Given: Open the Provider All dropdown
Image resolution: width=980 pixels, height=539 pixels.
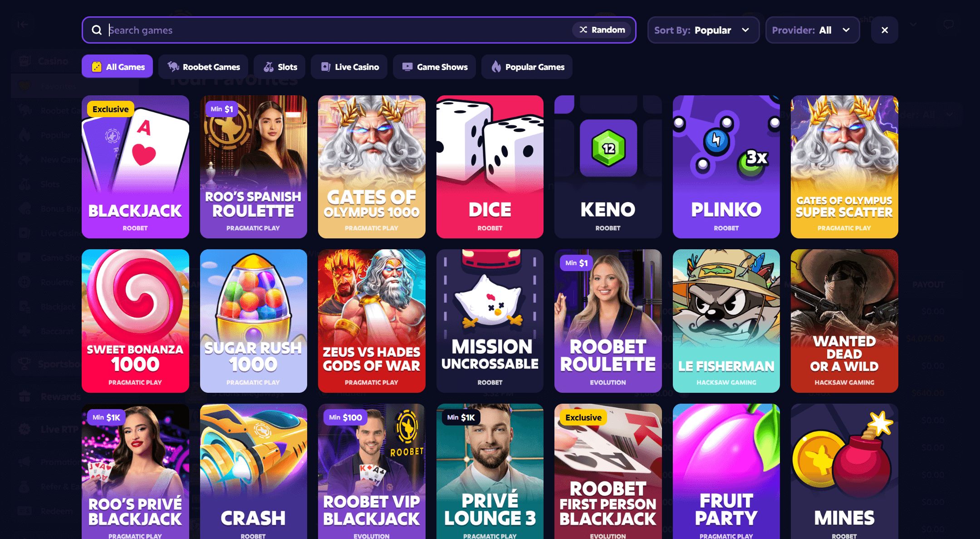Looking at the screenshot, I should point(812,30).
